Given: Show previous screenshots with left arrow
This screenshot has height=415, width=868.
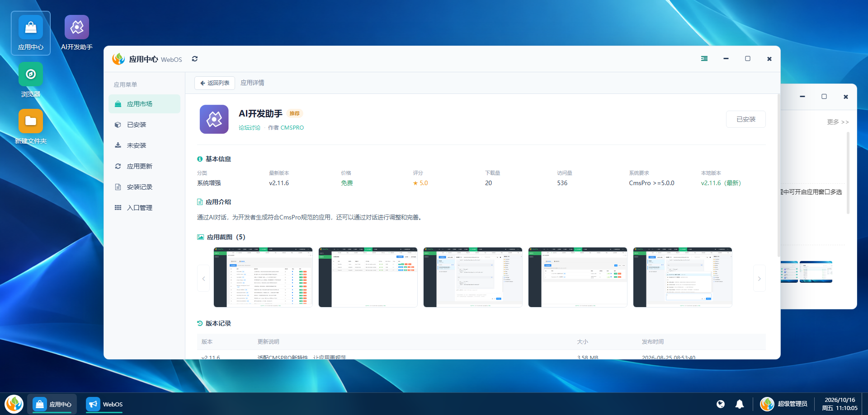Looking at the screenshot, I should click(x=203, y=278).
